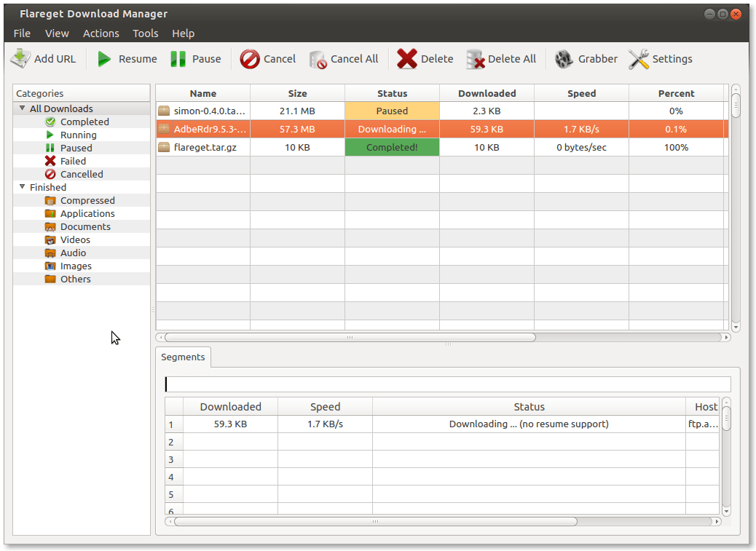Select the flareget.tar.gz file name
The height and width of the screenshot is (551, 756).
point(205,147)
